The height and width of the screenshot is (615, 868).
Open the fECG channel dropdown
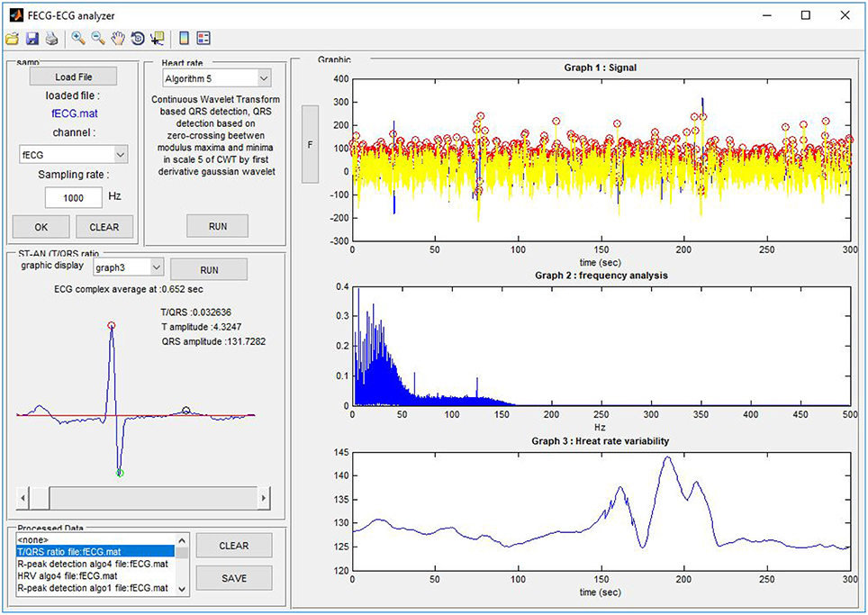pyautogui.click(x=74, y=155)
